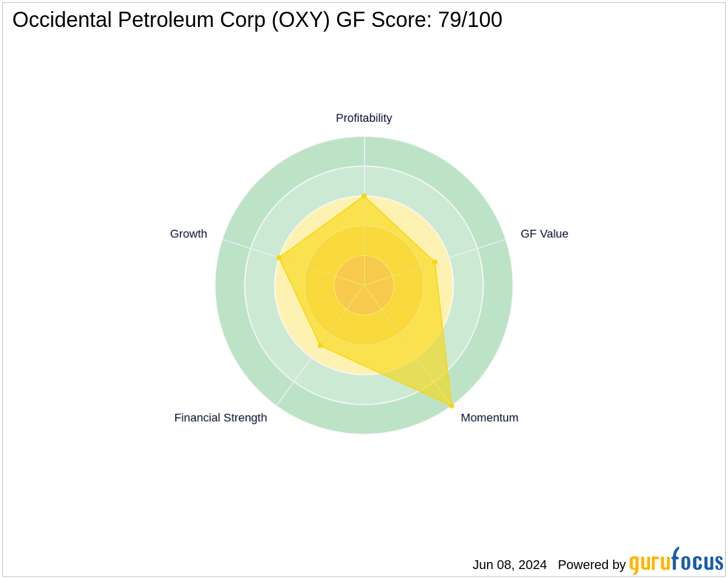Click the "Powered by" text
Image resolution: width=728 pixels, height=579 pixels.
[x=591, y=565]
